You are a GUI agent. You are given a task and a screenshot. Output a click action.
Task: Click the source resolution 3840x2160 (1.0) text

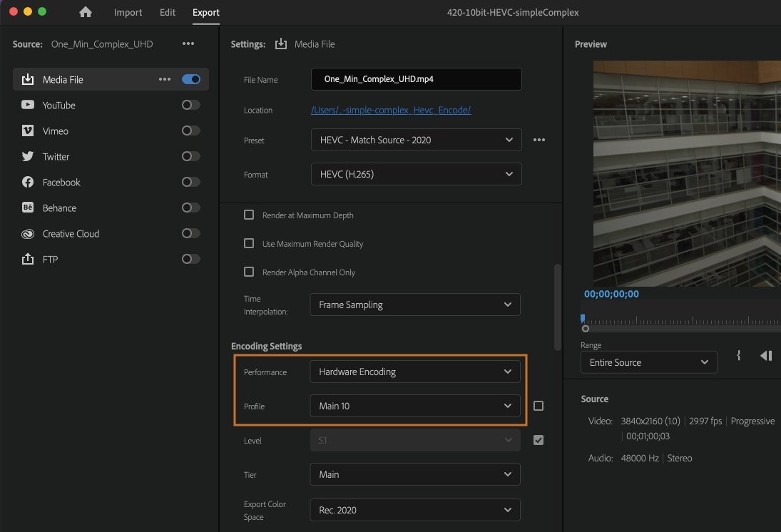point(650,421)
